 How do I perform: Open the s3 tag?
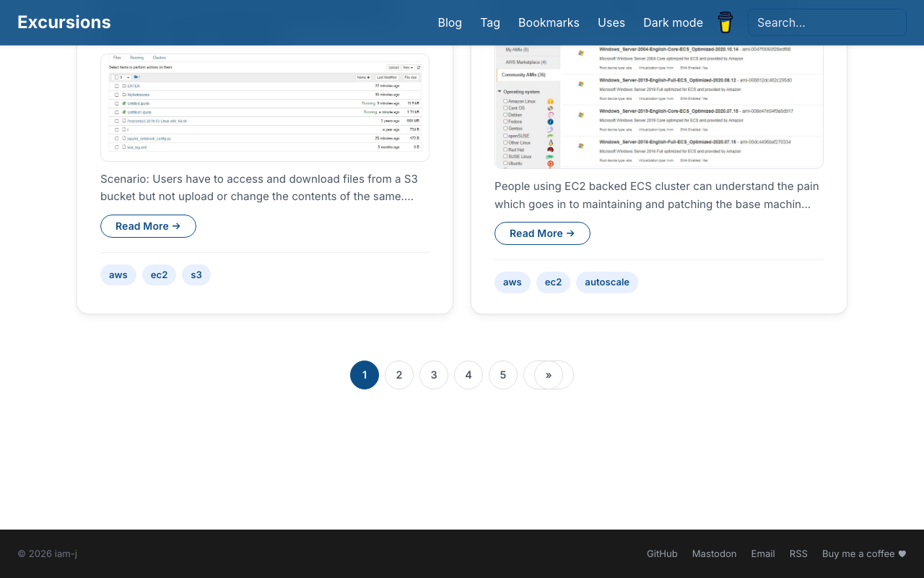tap(196, 275)
